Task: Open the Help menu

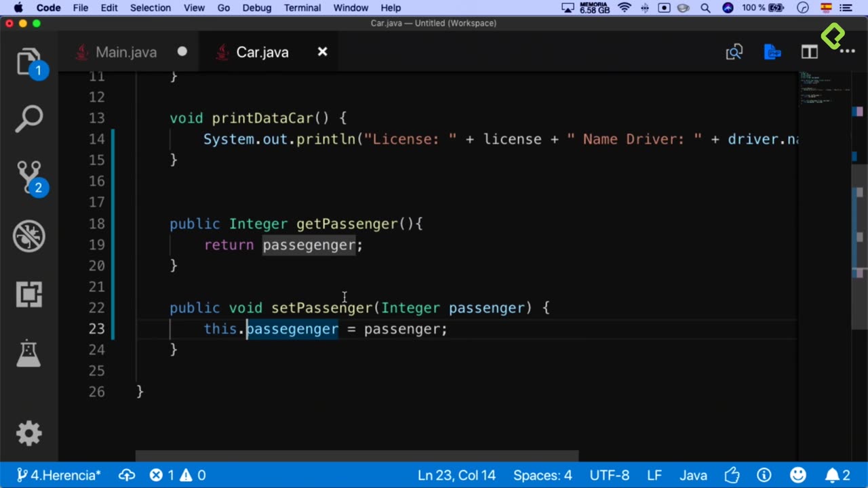Action: click(x=391, y=7)
